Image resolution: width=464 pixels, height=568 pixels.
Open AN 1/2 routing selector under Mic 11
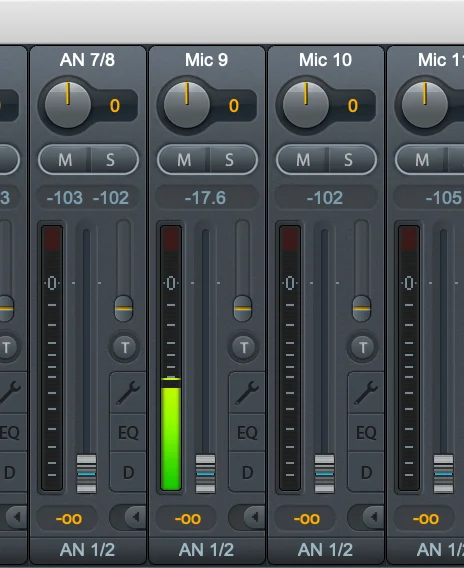pyautogui.click(x=426, y=550)
